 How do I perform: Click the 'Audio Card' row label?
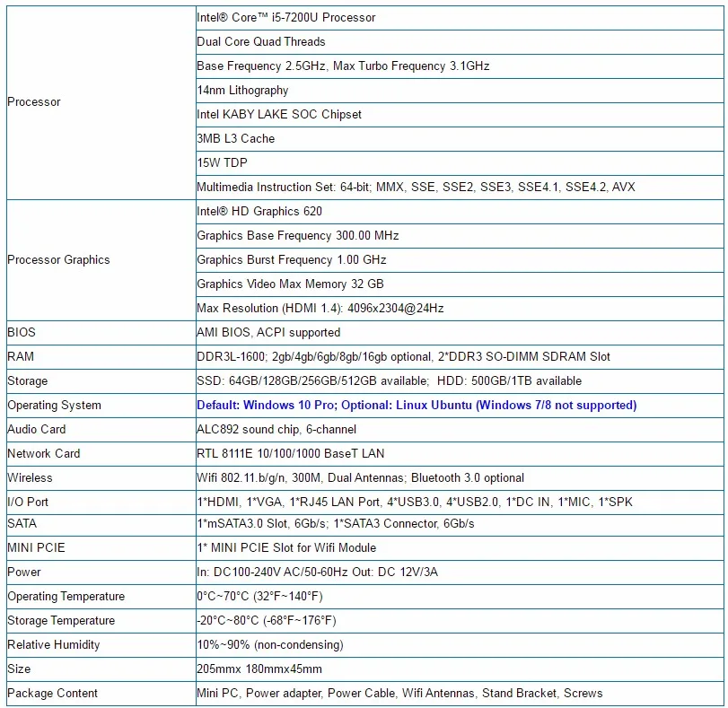101,430
